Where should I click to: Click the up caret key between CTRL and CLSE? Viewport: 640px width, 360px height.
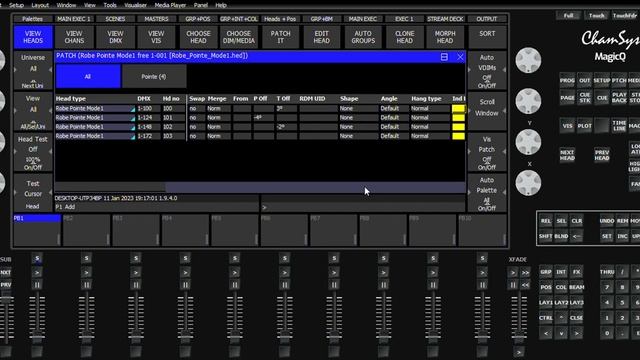[x=561, y=318]
